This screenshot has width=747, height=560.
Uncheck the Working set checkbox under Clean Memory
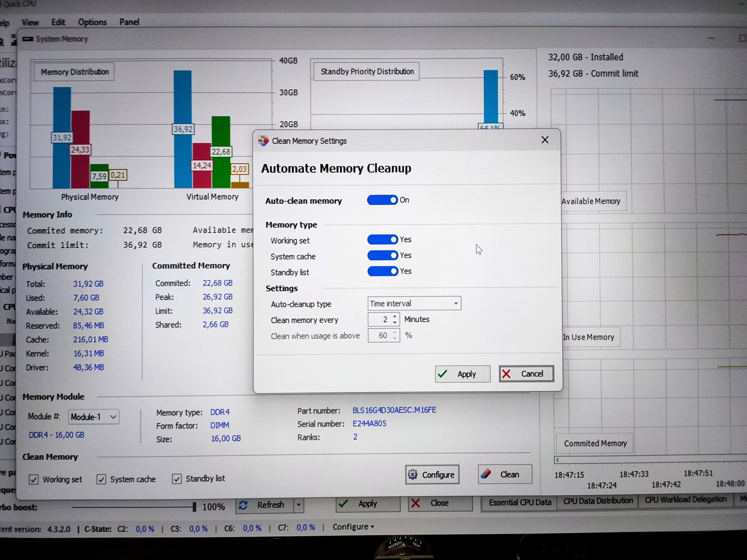click(x=34, y=479)
